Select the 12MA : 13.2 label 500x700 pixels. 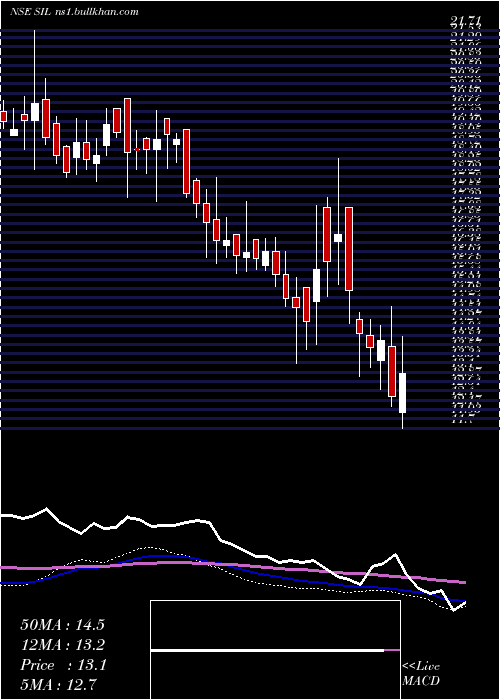tap(62, 645)
